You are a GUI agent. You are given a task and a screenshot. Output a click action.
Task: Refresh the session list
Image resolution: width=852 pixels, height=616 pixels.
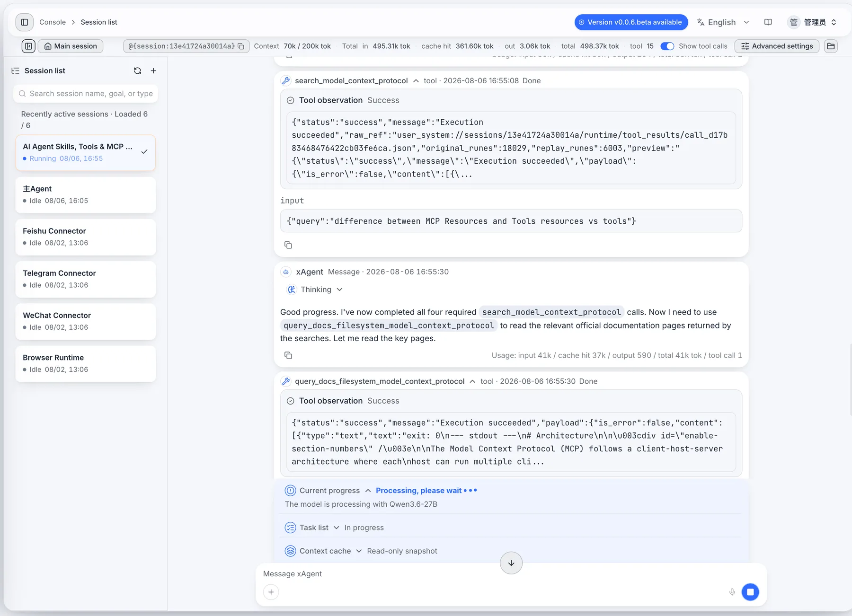[138, 70]
